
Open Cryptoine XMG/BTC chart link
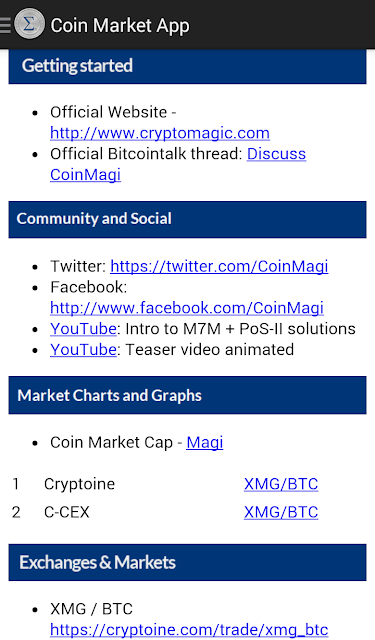point(281,484)
